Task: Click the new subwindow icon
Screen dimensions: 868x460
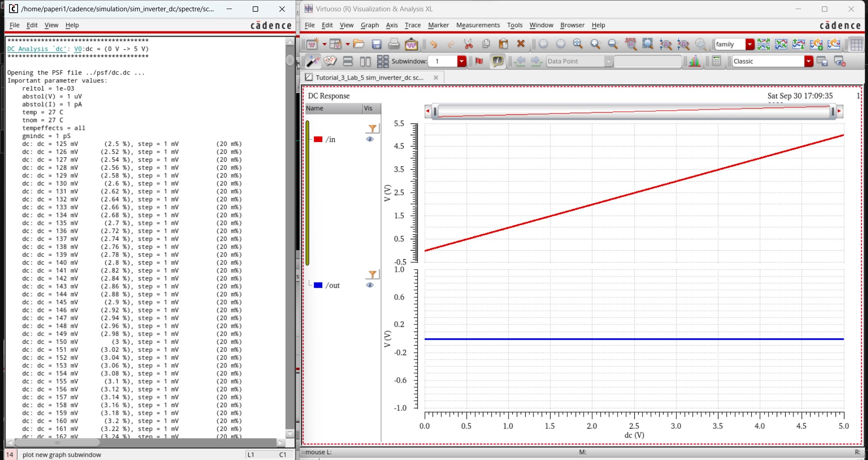Action: (335, 44)
